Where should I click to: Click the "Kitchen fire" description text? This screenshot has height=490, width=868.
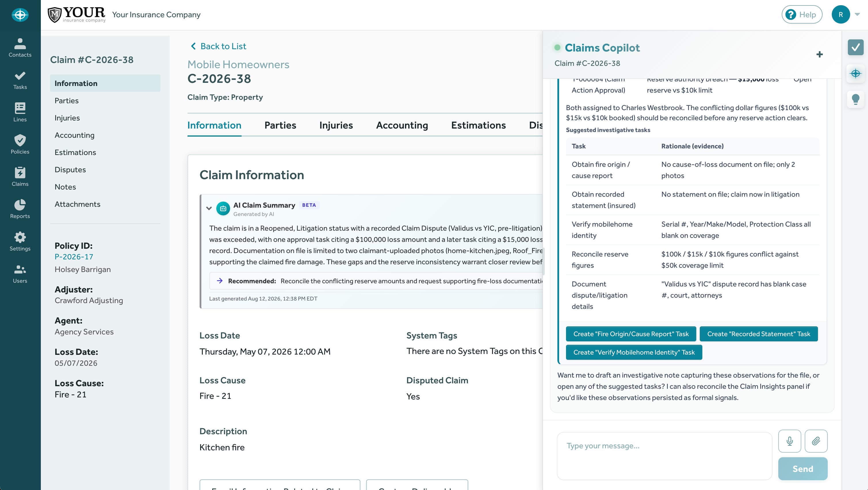(x=222, y=447)
